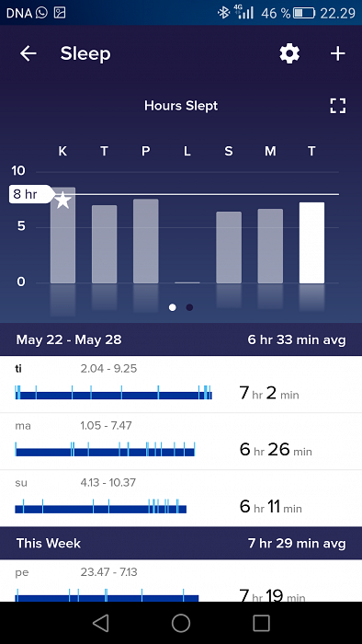This screenshot has width=362, height=644.
Task: Open ma sleep entry 6 hr 26 min
Action: (x=181, y=442)
